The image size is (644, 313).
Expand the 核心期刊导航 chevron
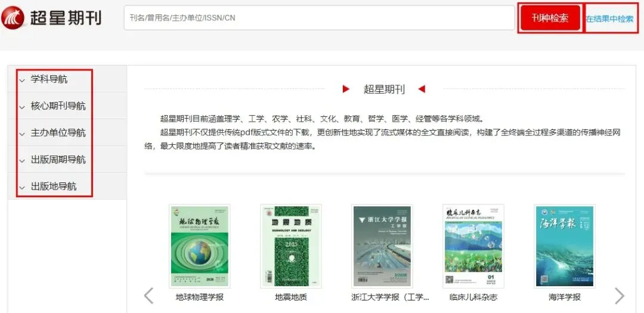tap(22, 108)
